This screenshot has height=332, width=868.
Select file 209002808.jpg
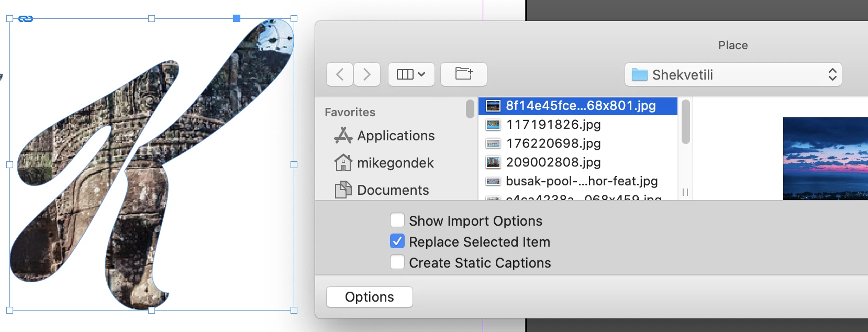pos(578,162)
